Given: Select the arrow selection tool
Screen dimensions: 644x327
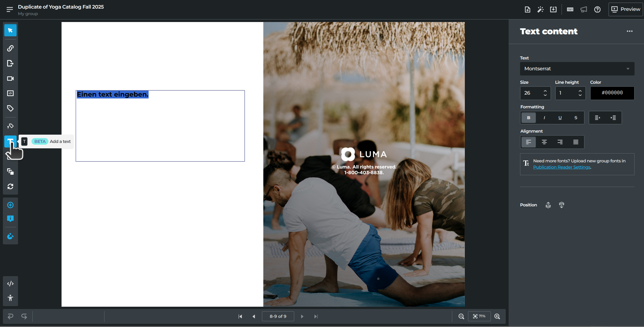Looking at the screenshot, I should click(10, 30).
